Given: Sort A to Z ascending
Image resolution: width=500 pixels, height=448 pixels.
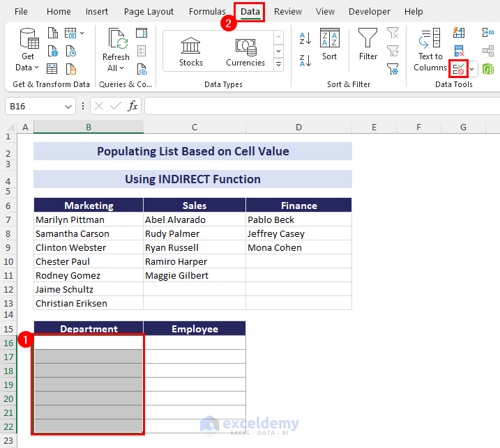Looking at the screenshot, I should click(x=305, y=38).
